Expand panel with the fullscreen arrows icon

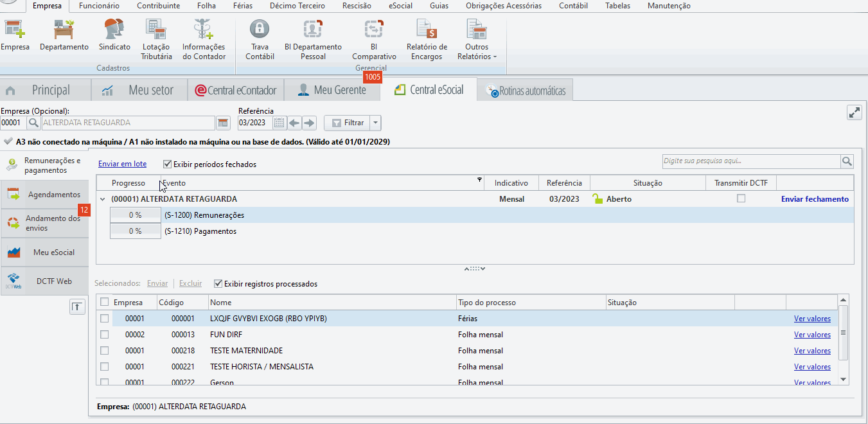855,112
